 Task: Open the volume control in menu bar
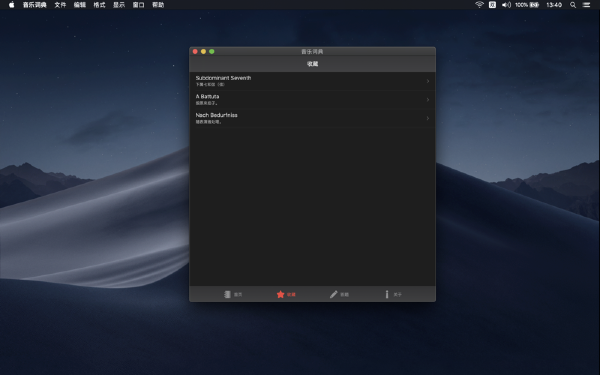(x=506, y=5)
